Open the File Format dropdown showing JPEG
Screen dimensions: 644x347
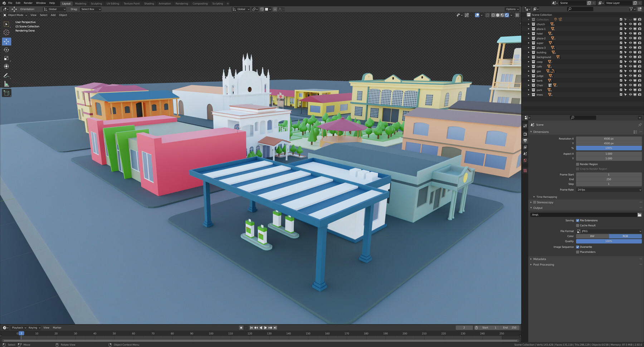tap(608, 231)
